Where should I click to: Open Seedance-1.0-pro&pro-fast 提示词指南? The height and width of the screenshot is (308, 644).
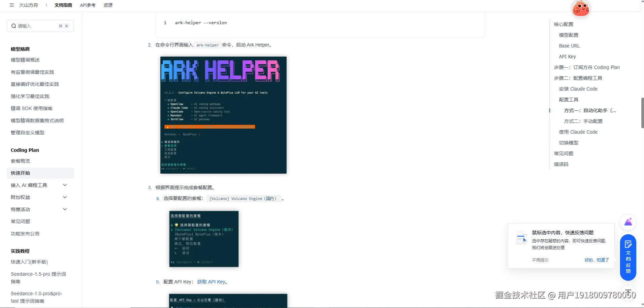(x=36, y=297)
